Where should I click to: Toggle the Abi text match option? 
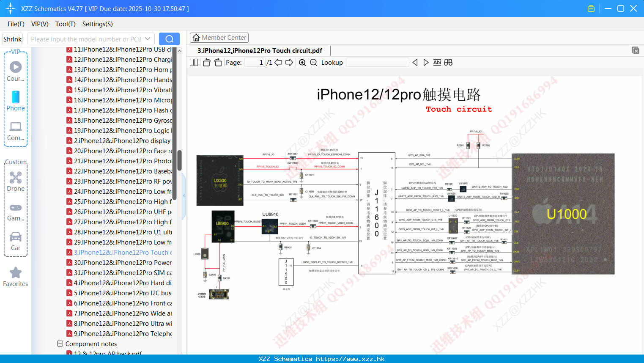tap(437, 63)
